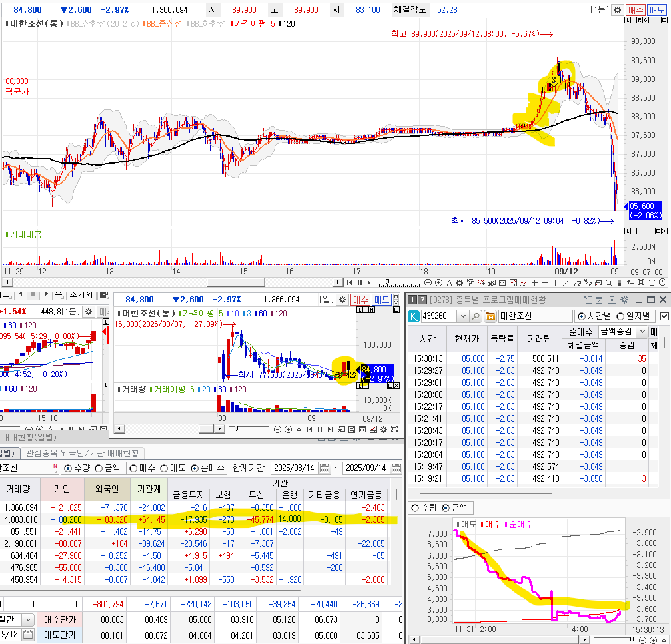Click the camera capture icon in the 0278 window title

(612, 300)
